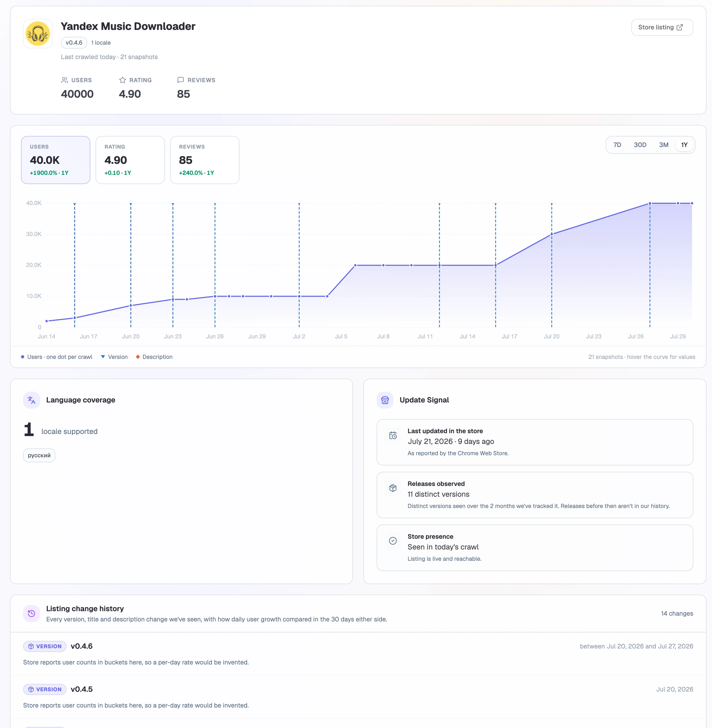Click the Reviews speech bubble icon
This screenshot has width=712, height=728.
point(181,80)
